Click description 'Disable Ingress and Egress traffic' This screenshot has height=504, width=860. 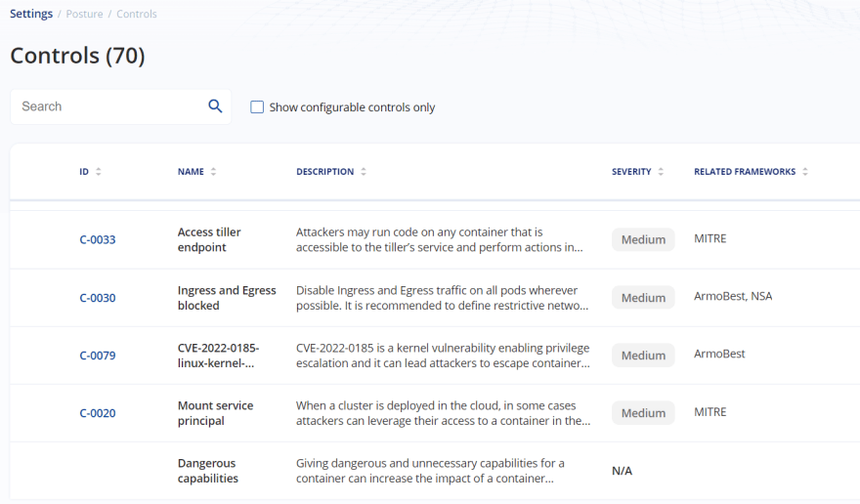coord(442,298)
